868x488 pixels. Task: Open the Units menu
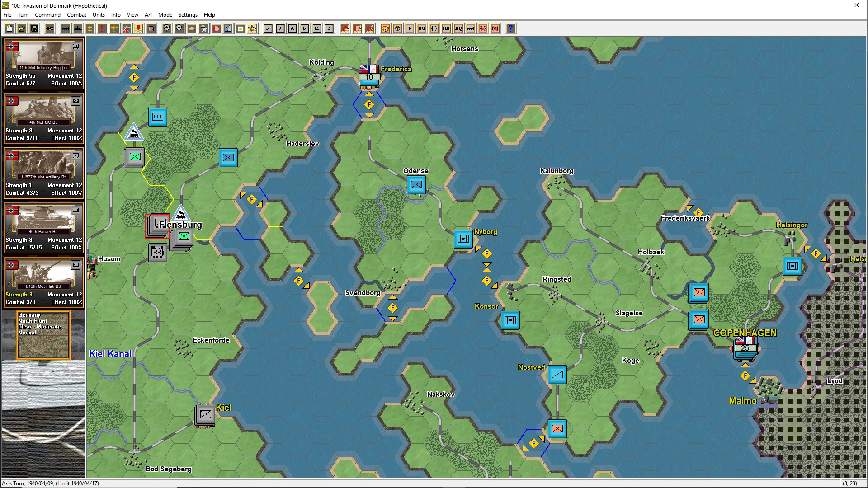point(99,15)
